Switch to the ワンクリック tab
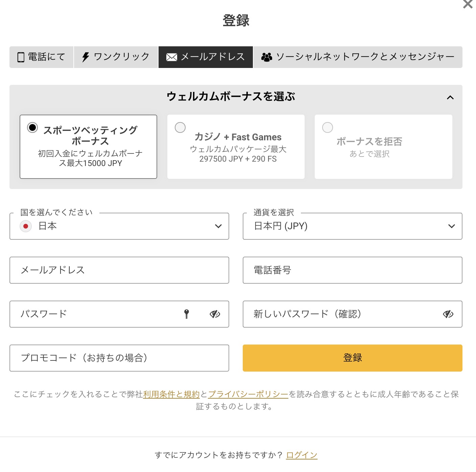This screenshot has height=472, width=476. pos(116,57)
